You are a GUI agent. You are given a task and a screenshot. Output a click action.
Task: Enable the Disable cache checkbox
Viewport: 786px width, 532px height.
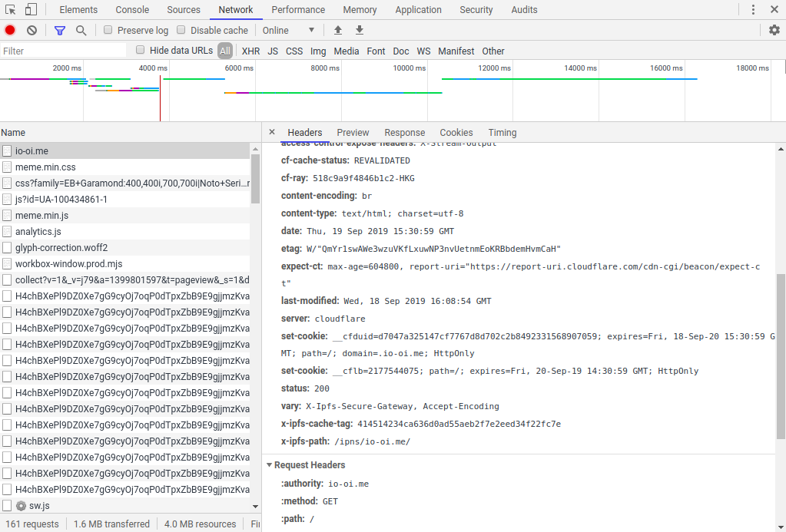[x=181, y=30]
